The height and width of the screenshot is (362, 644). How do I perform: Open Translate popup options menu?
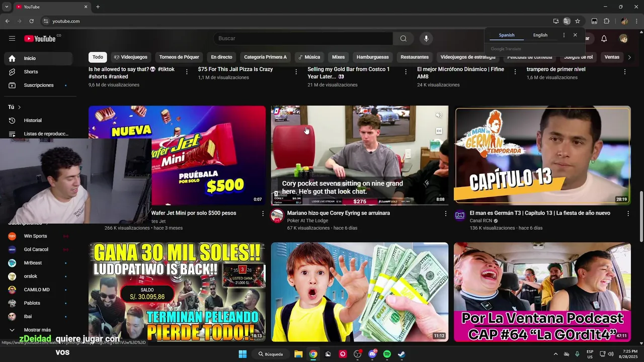click(563, 35)
